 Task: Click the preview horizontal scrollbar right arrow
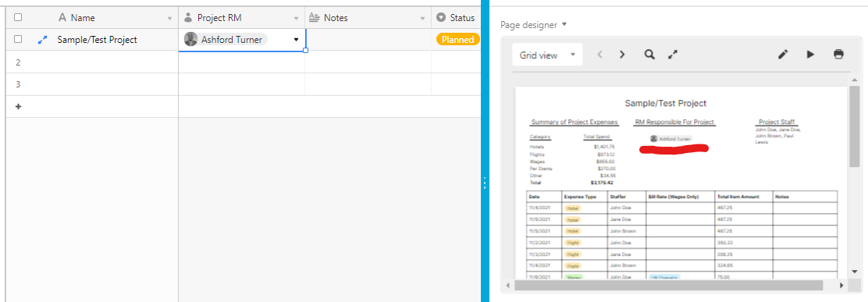841,286
